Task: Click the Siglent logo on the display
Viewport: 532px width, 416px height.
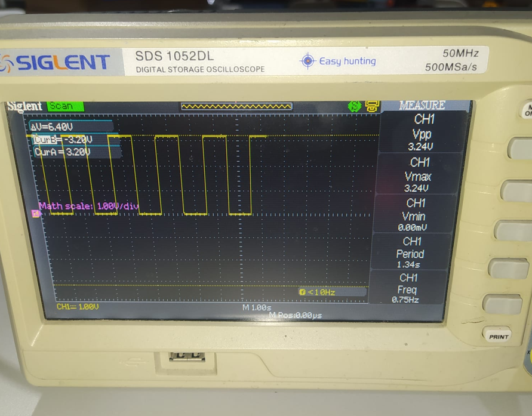Action: pyautogui.click(x=24, y=104)
